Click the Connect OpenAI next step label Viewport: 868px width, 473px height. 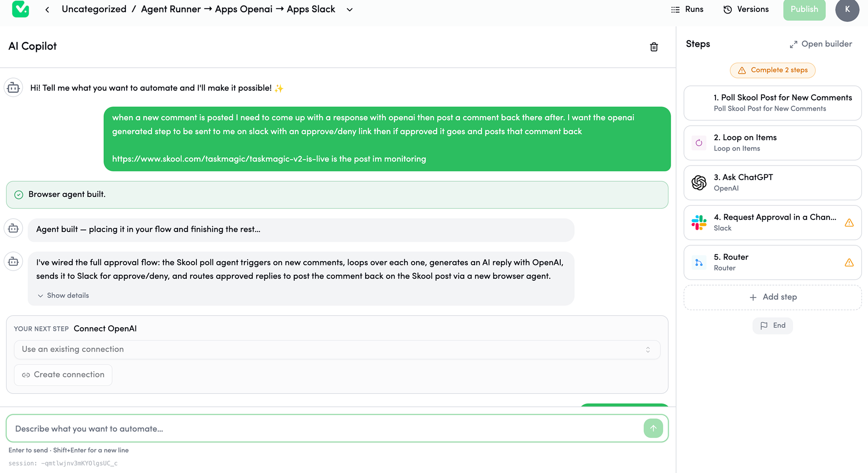coord(105,329)
